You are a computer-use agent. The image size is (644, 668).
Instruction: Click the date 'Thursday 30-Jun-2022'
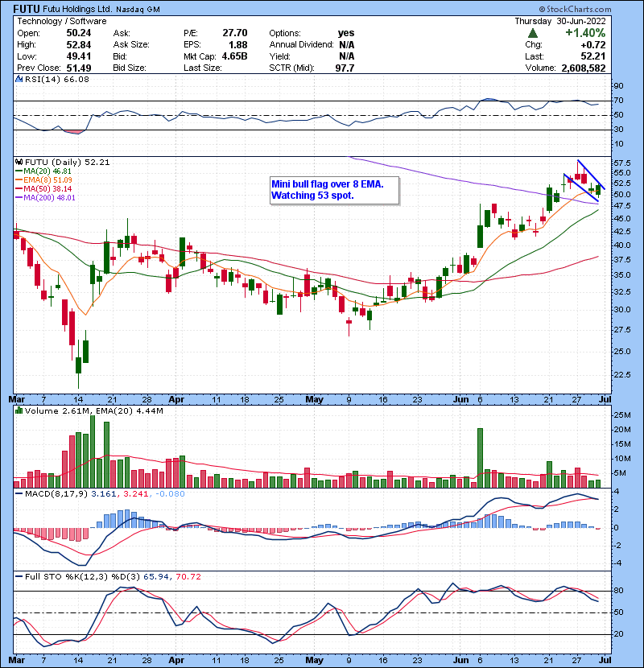tap(560, 21)
